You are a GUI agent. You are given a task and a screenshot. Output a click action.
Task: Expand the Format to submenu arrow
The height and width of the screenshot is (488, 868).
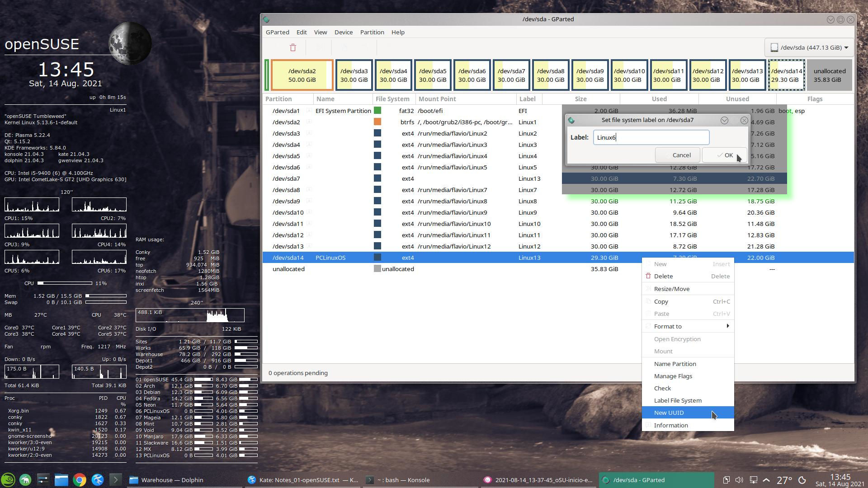[727, 326]
